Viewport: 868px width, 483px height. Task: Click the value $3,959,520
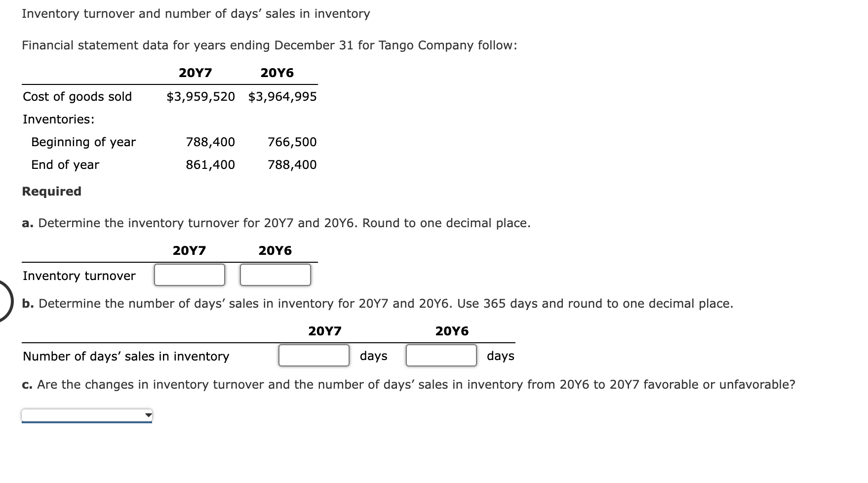199,97
